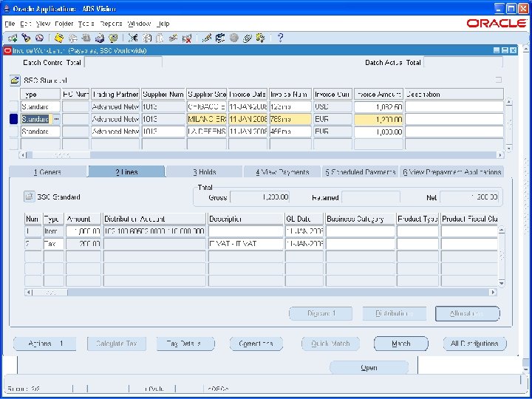The height and width of the screenshot is (399, 532).
Task: Click the All Distributions button
Action: pyautogui.click(x=474, y=344)
